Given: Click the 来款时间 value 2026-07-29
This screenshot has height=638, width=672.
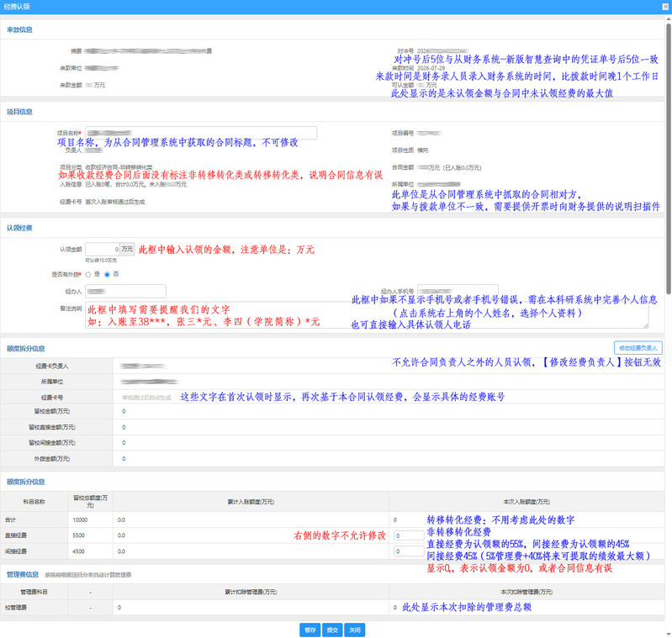Looking at the screenshot, I should [431, 68].
